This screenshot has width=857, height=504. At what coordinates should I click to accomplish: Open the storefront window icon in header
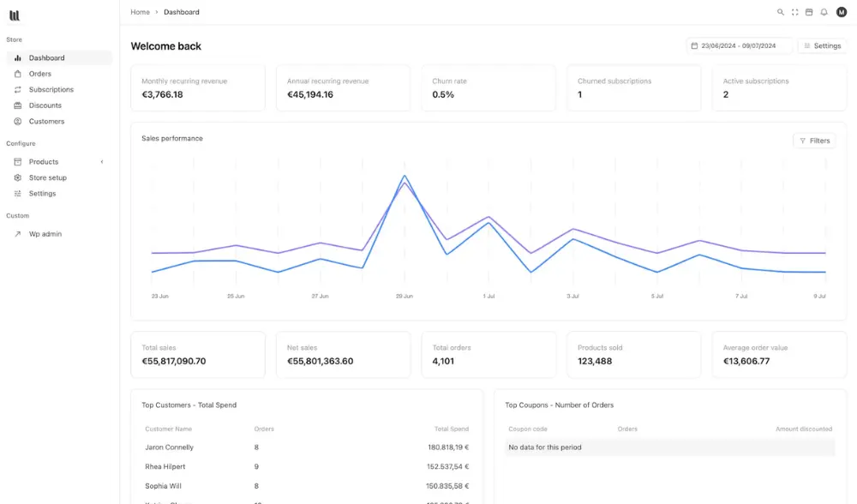pyautogui.click(x=809, y=12)
